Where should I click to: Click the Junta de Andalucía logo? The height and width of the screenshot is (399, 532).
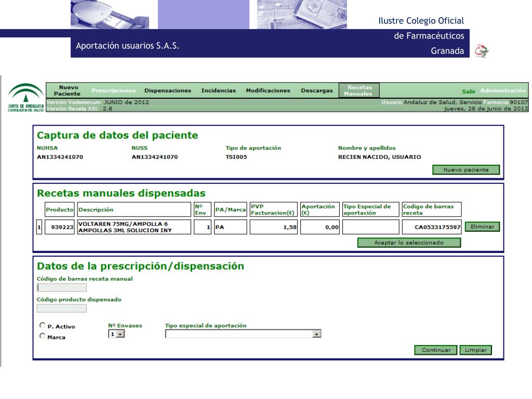point(26,98)
